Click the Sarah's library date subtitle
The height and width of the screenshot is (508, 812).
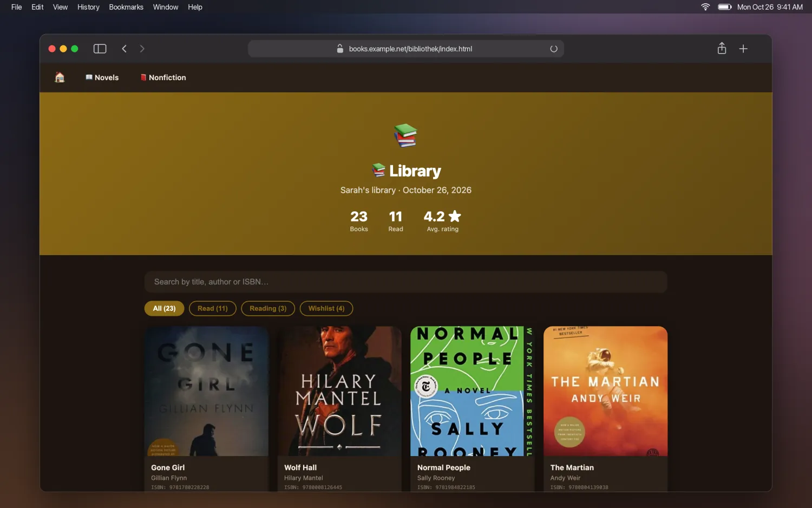coord(406,190)
